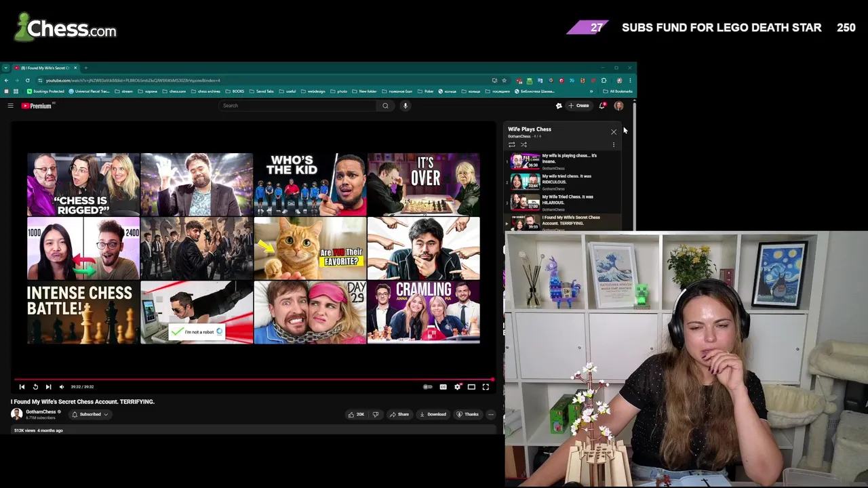Open the 'IT'S OVER' suggested video
Image resolution: width=868 pixels, height=488 pixels.
click(424, 184)
